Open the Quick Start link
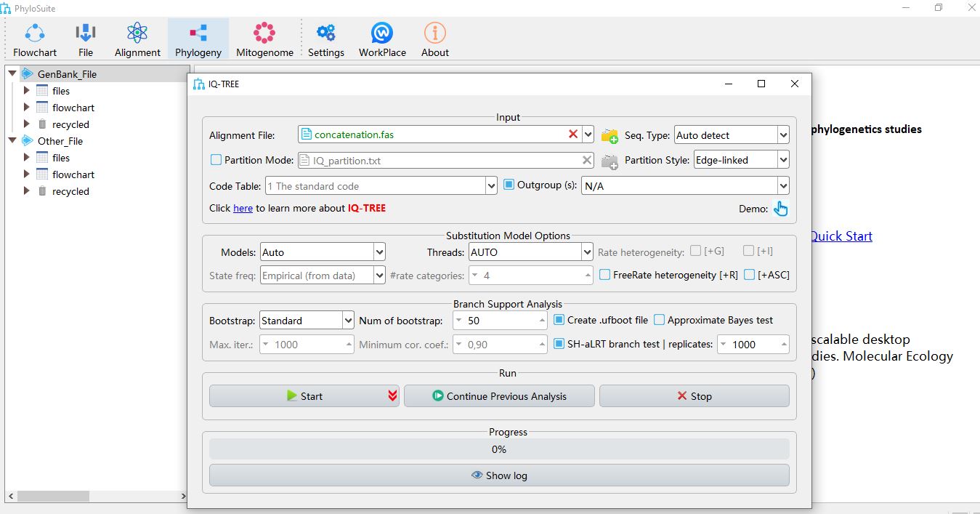 click(x=841, y=236)
